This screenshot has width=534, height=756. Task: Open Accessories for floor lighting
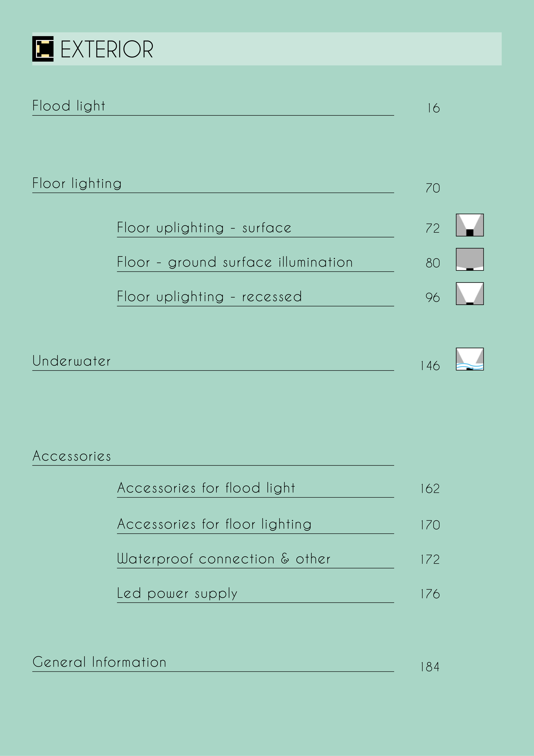(x=214, y=524)
